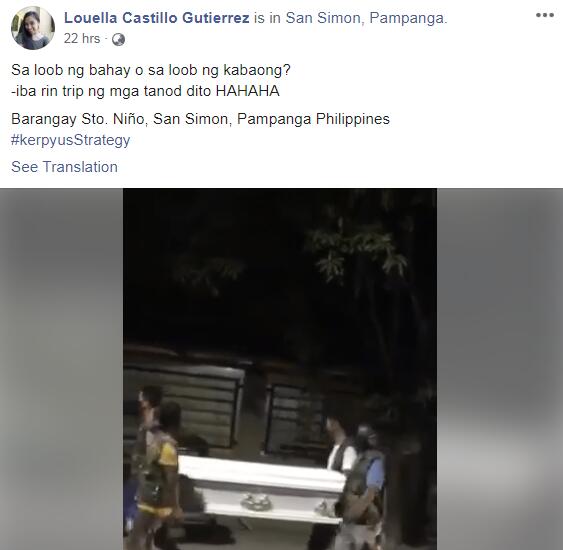The image size is (563, 550).
Task: Click the globe public privacy icon
Action: pyautogui.click(x=118, y=39)
